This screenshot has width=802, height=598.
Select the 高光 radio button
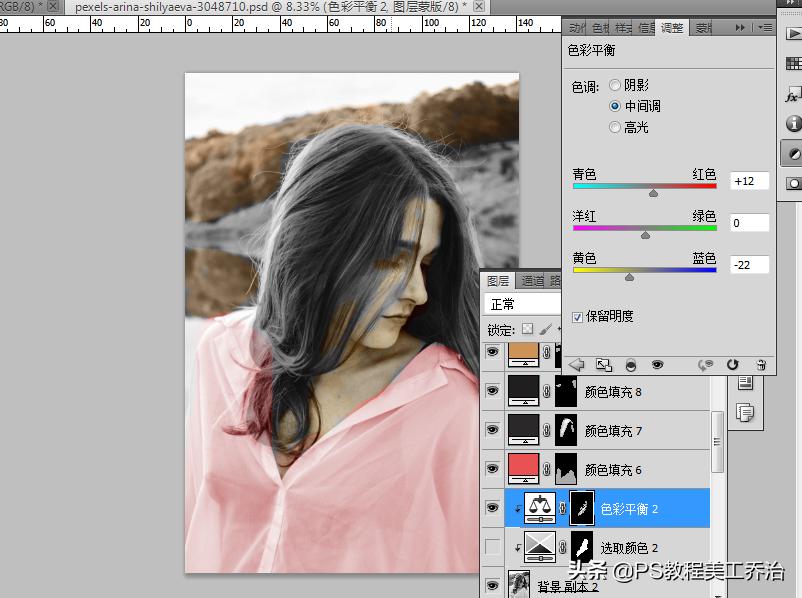tap(616, 127)
